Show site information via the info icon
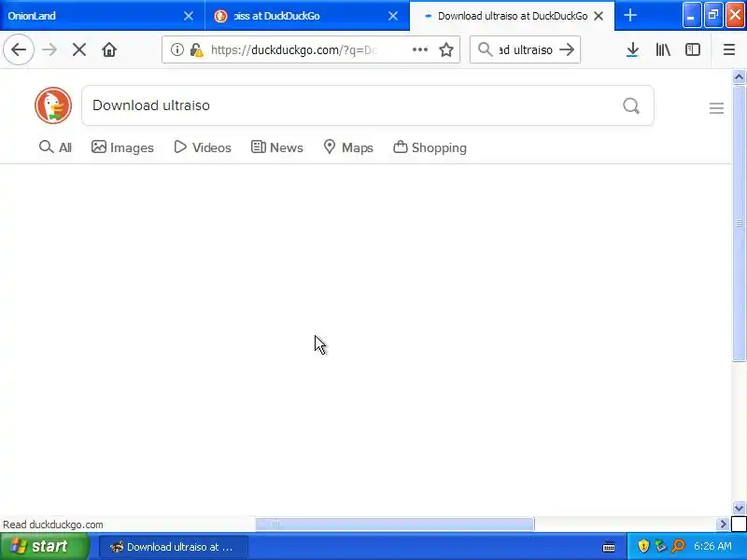This screenshot has width=747, height=560. click(x=176, y=49)
